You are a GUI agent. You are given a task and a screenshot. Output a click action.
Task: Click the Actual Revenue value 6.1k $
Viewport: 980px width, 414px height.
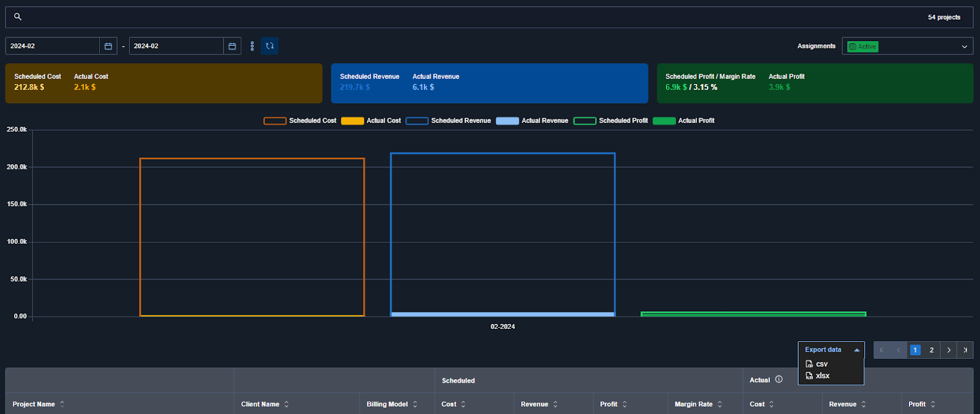click(423, 87)
